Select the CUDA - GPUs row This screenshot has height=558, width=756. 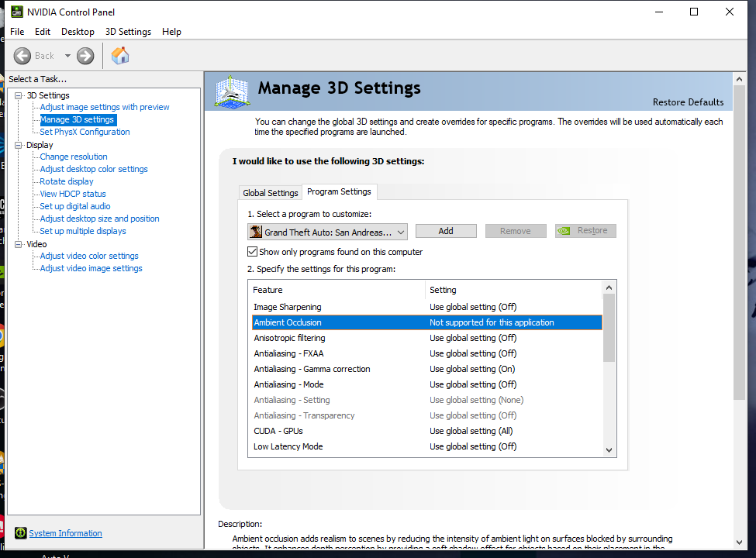[426, 431]
